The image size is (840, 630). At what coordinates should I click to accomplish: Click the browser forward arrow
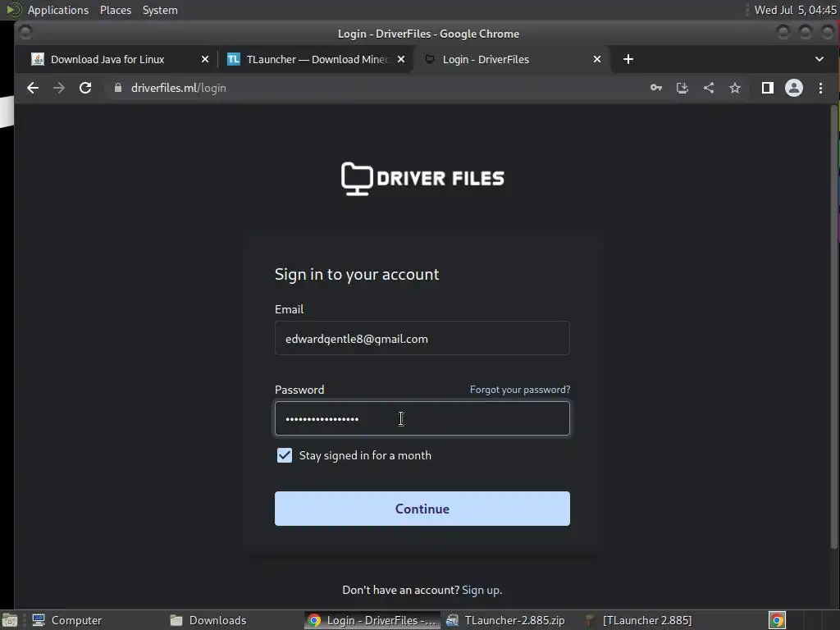click(x=59, y=88)
